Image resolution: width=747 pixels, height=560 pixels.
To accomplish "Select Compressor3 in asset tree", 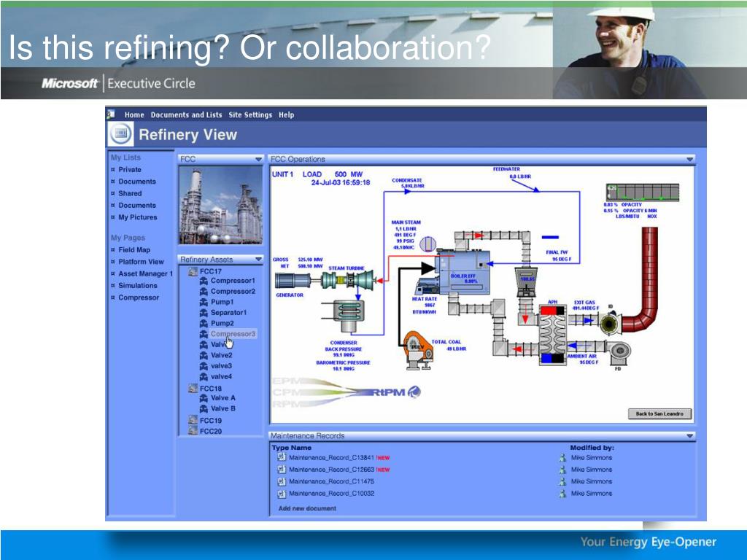I will click(233, 334).
